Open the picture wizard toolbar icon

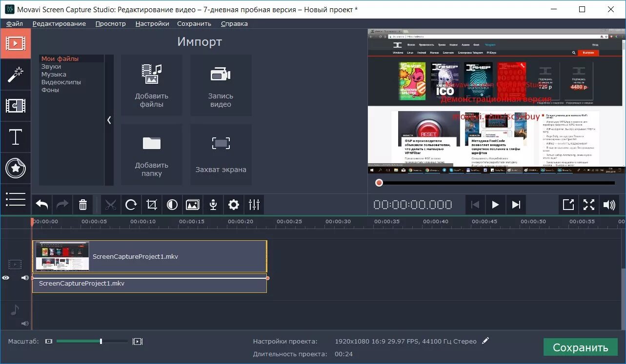193,205
